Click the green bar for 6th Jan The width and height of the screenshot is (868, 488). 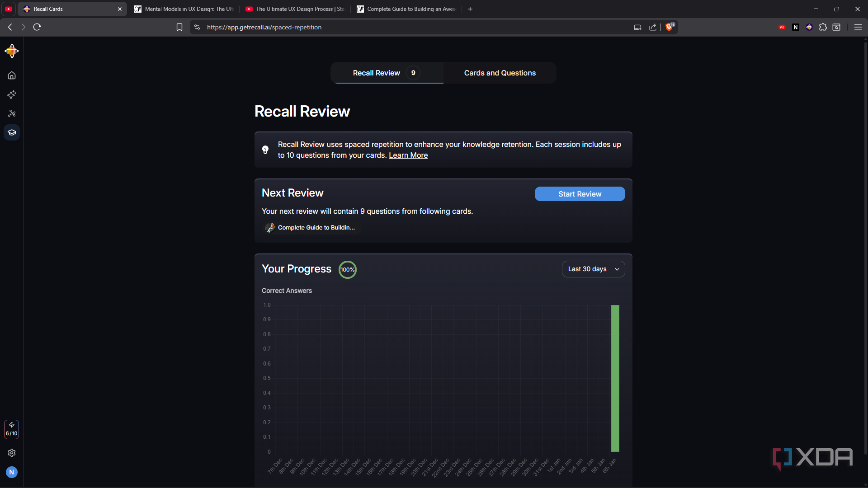[x=615, y=378]
